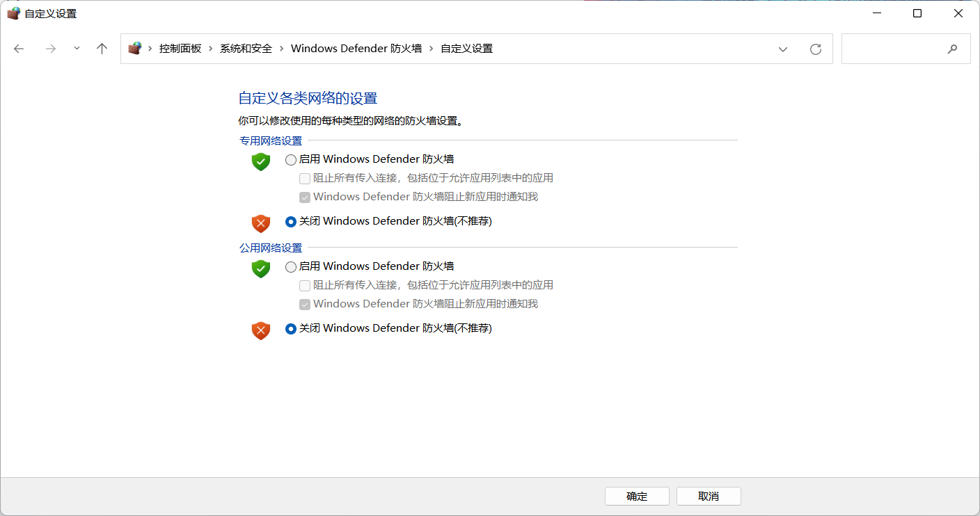Image resolution: width=980 pixels, height=516 pixels.
Task: Confirm settings with 确定 button
Action: tap(637, 496)
